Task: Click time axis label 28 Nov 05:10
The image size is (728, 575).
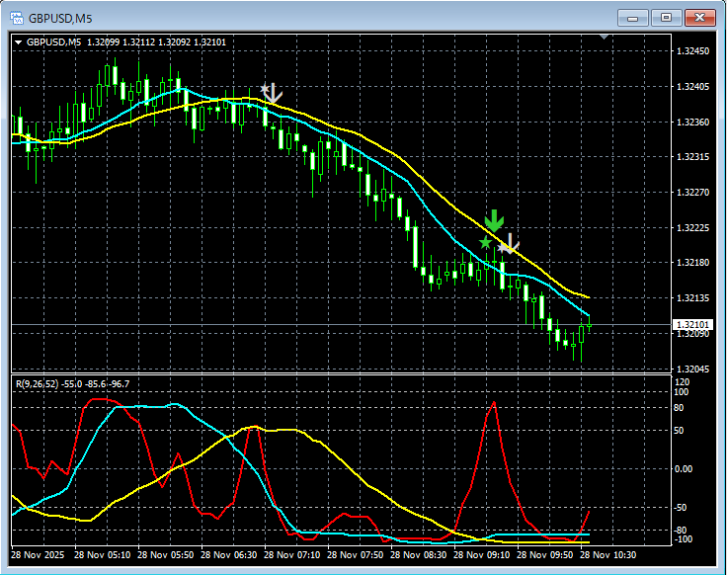Action: (x=102, y=555)
